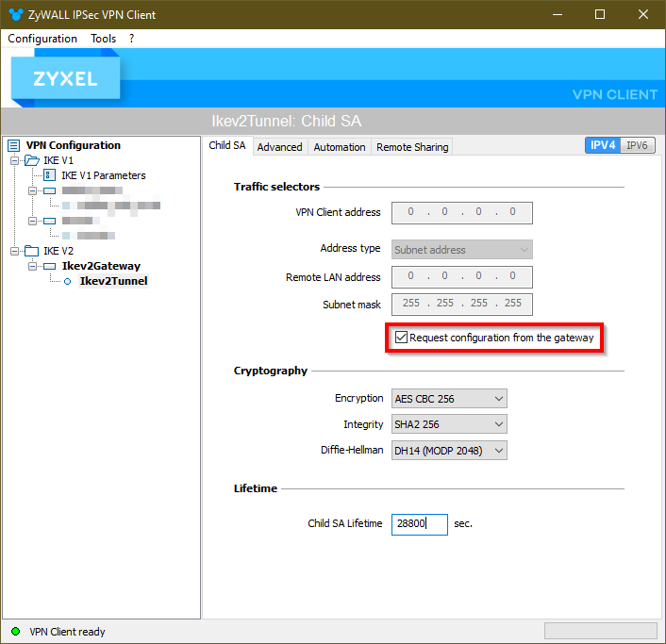Viewport: 666px width, 644px height.
Task: Select the Remote Sharing tab
Action: (x=411, y=147)
